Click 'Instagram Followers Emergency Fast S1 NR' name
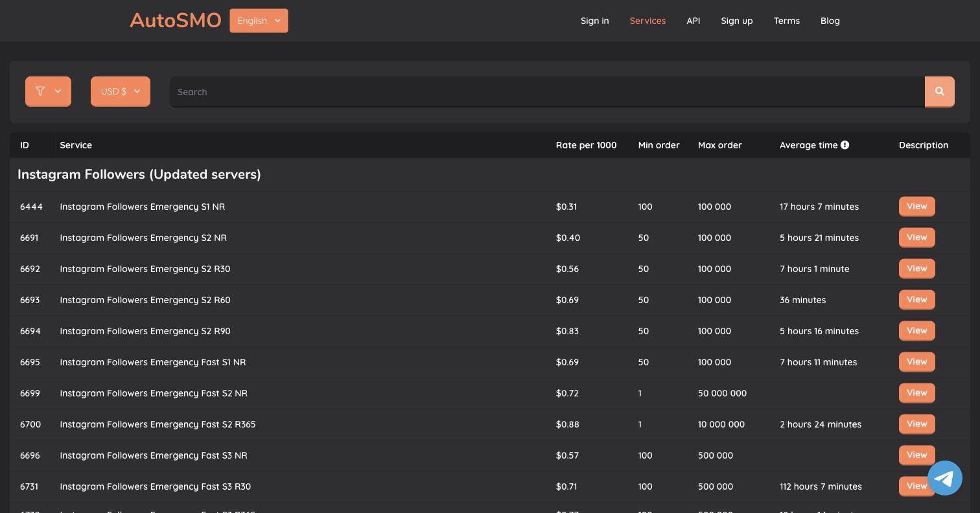 153,362
